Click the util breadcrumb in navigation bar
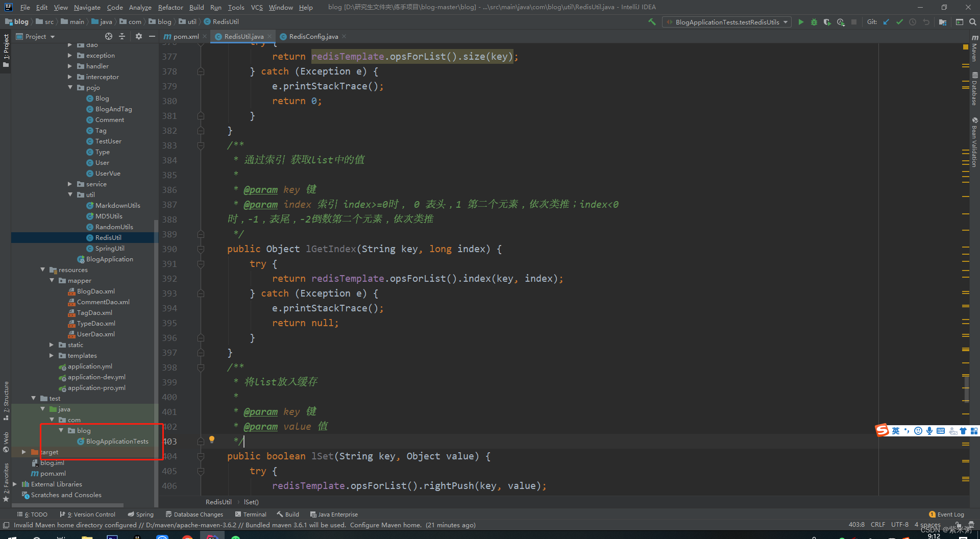The image size is (980, 539). (187, 21)
